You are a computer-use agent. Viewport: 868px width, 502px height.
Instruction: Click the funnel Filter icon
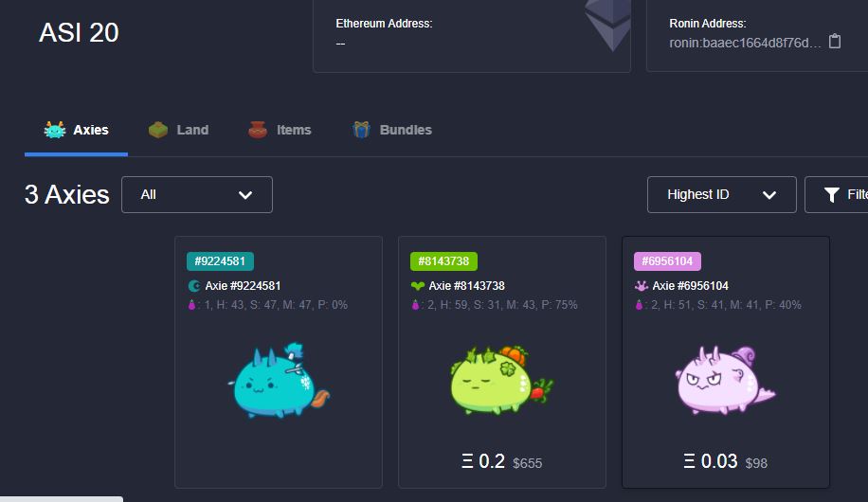pyautogui.click(x=831, y=195)
